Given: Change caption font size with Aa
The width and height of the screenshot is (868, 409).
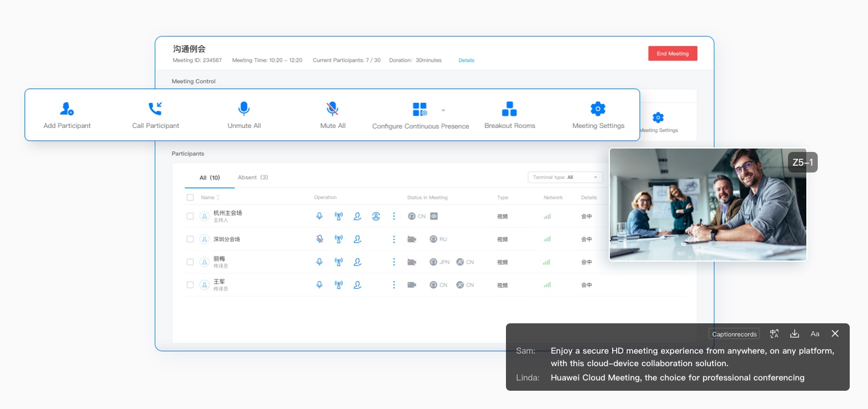Looking at the screenshot, I should (x=815, y=334).
